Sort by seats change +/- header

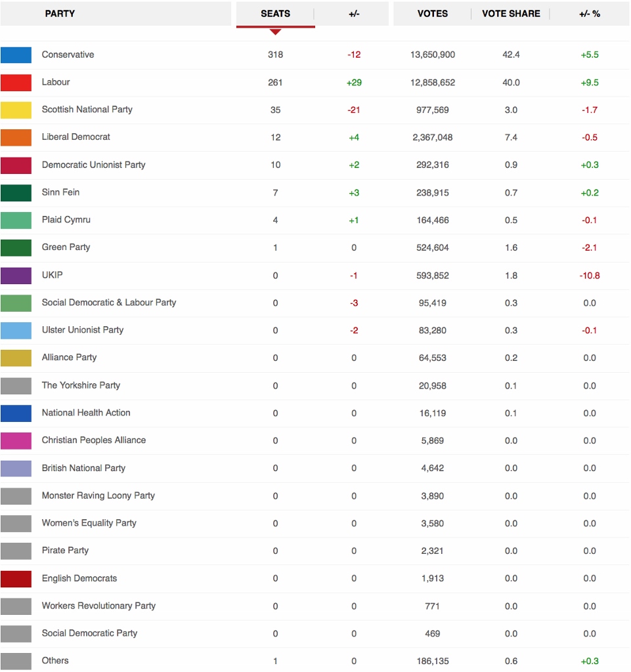354,14
